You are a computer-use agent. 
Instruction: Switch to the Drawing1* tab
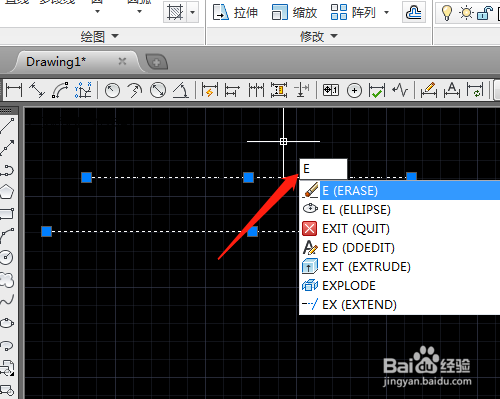click(x=56, y=62)
